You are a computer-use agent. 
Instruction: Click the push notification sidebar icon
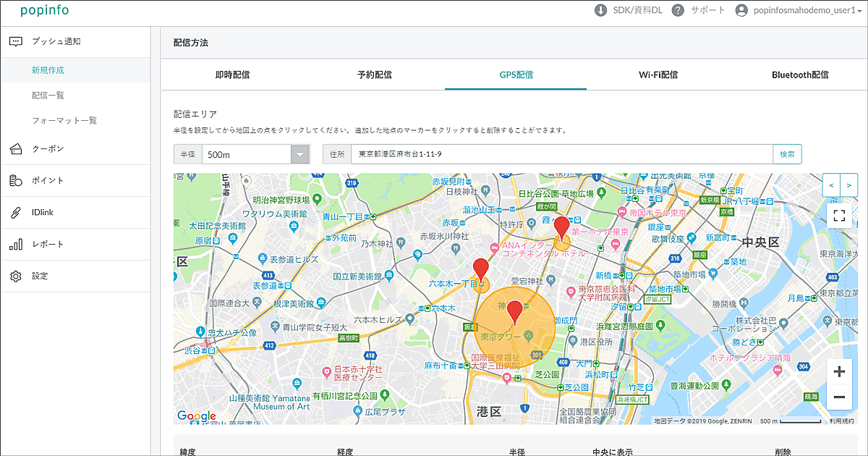click(x=16, y=41)
